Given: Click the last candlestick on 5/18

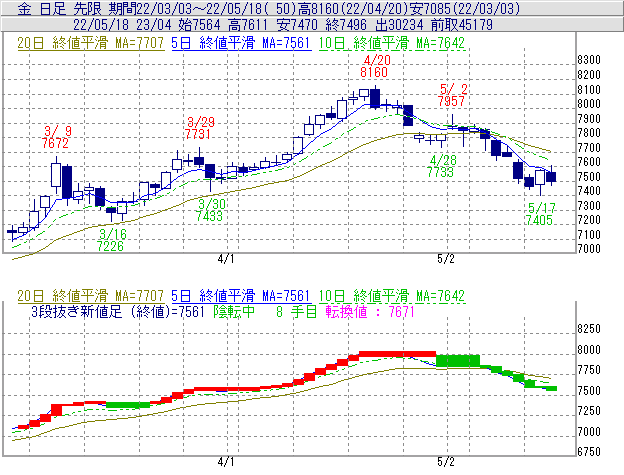Looking at the screenshot, I should pyautogui.click(x=551, y=176).
